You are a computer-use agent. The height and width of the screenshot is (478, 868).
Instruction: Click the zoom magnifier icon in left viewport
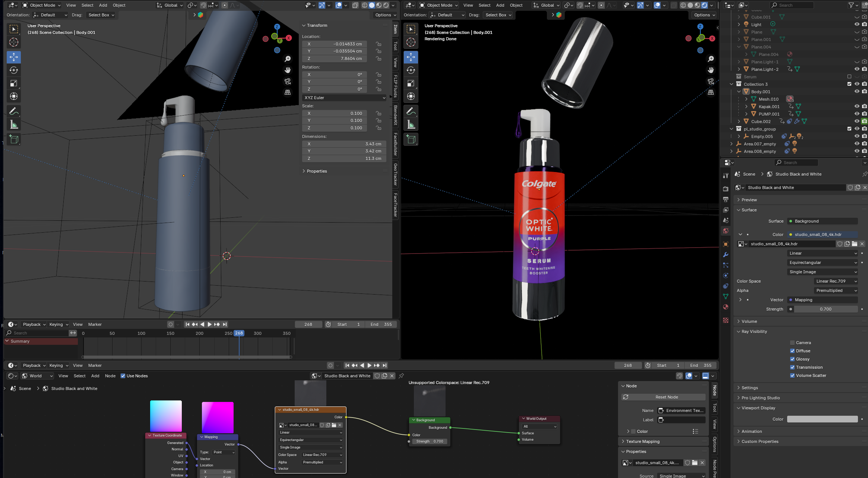tap(288, 59)
